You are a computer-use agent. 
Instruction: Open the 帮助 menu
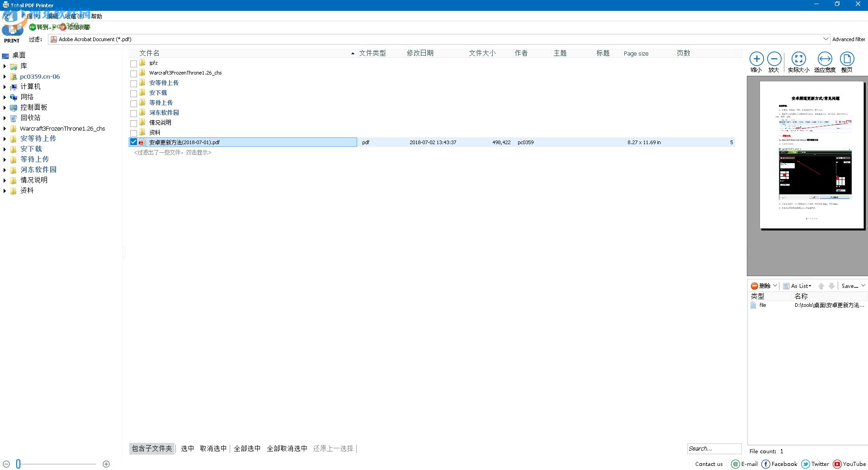95,16
